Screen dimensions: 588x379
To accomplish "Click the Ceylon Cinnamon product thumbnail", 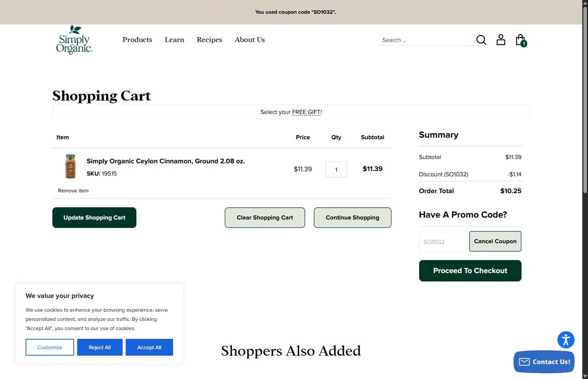I will pos(70,166).
